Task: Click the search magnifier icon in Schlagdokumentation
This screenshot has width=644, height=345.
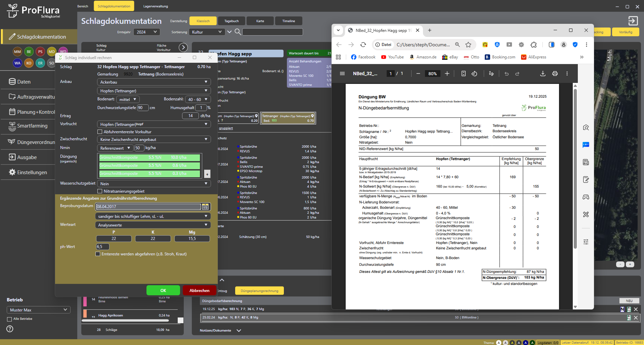Action: (x=238, y=32)
